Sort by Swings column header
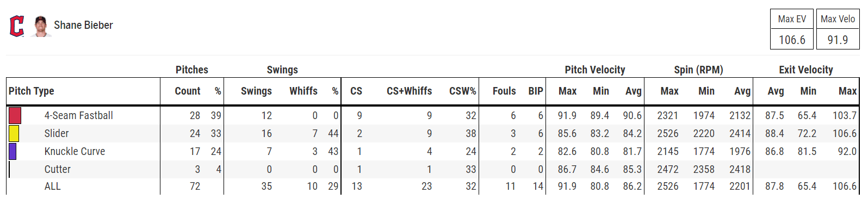The height and width of the screenshot is (205, 868). coord(256,91)
